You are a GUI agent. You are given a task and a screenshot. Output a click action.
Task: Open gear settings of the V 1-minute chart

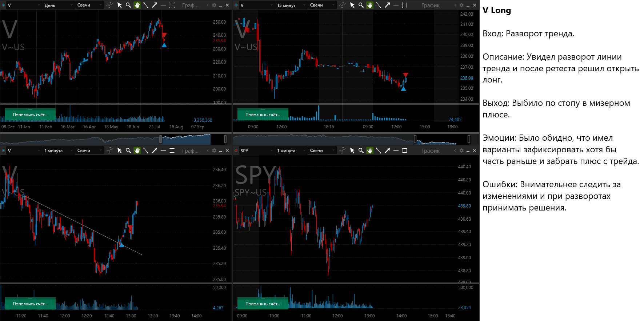pyautogui.click(x=214, y=151)
